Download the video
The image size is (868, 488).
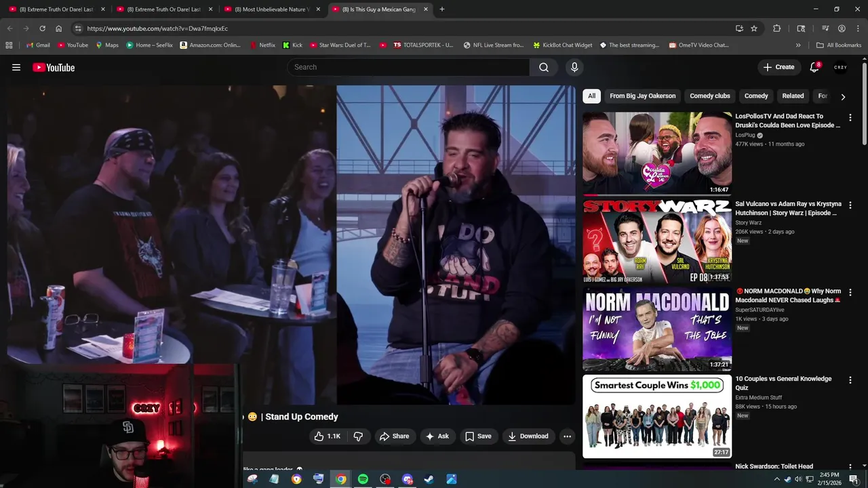pyautogui.click(x=528, y=436)
